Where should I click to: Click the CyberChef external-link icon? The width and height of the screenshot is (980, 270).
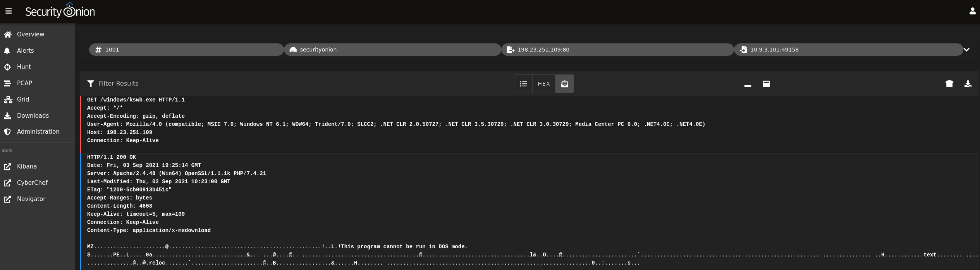(7, 183)
